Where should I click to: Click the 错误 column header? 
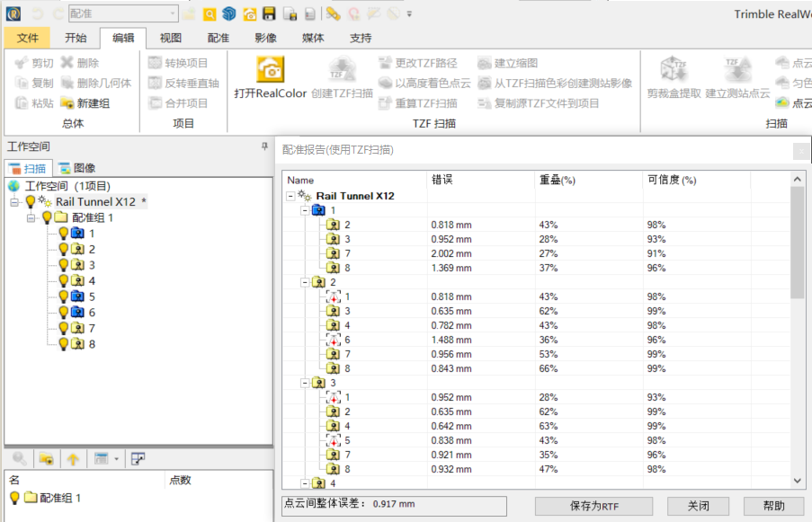tap(480, 180)
